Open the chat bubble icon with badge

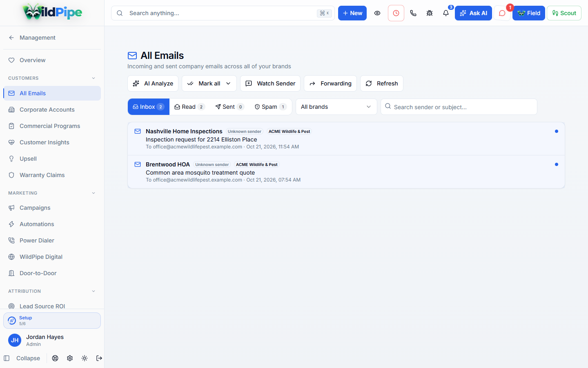tap(502, 13)
